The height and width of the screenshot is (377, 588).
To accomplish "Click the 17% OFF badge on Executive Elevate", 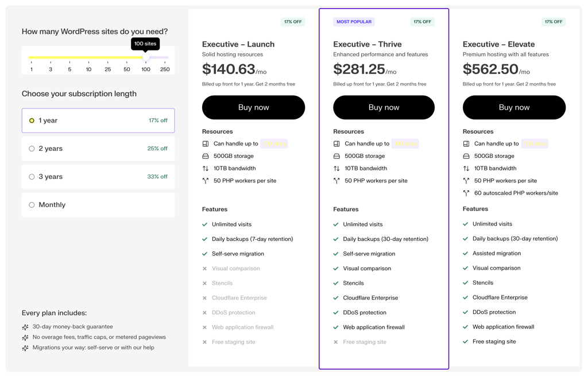I will coord(553,21).
